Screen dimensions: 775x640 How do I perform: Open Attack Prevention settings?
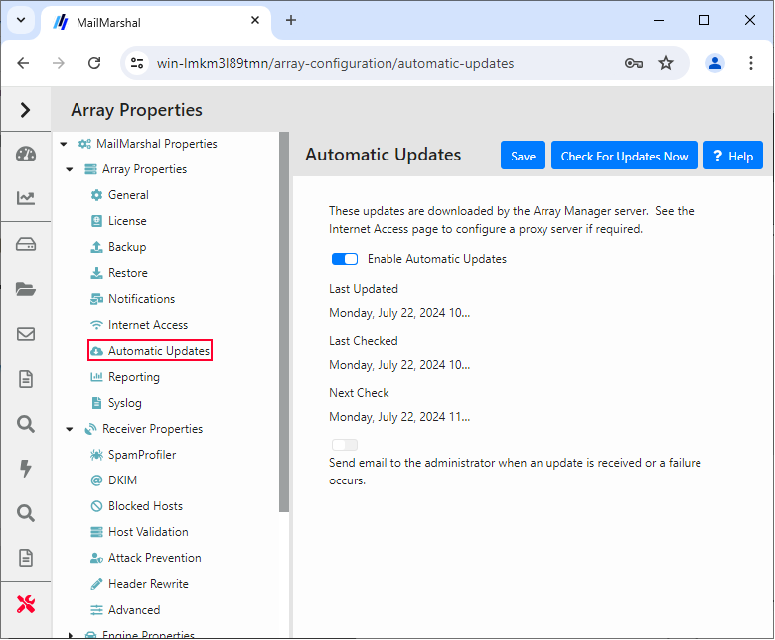pyautogui.click(x=155, y=558)
